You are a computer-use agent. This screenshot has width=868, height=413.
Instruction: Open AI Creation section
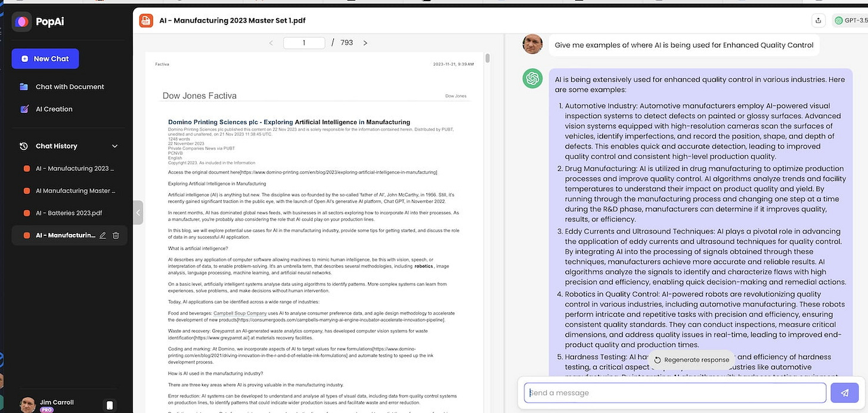(54, 109)
